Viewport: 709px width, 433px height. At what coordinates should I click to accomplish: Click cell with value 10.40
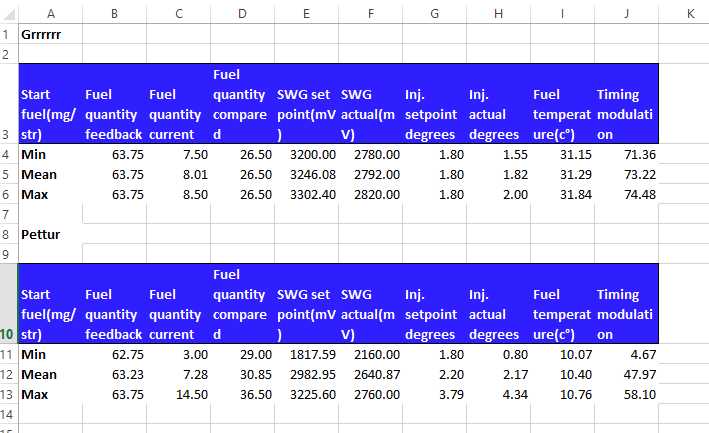pos(562,374)
